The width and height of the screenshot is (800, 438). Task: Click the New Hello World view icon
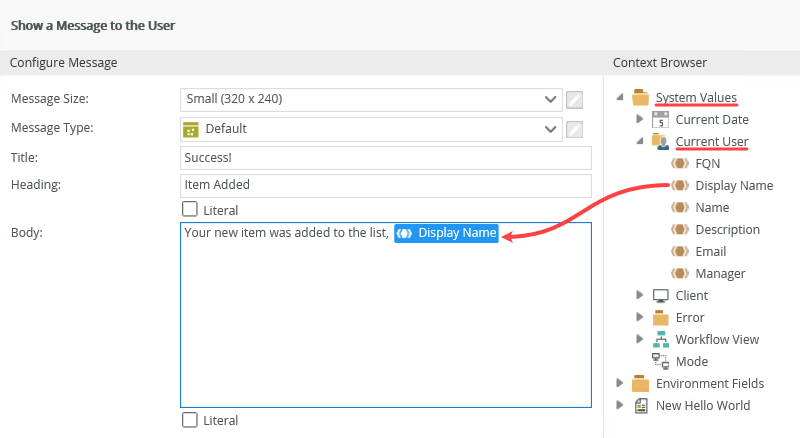[x=641, y=405]
